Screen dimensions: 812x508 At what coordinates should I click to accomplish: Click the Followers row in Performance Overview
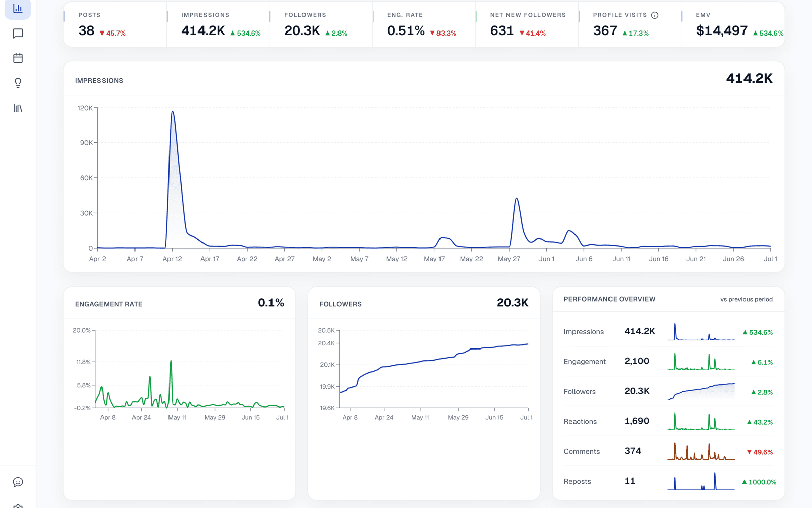[x=668, y=392]
